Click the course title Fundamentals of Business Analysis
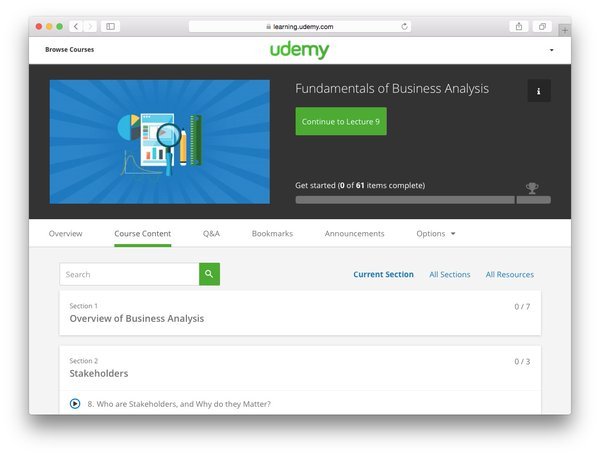Image resolution: width=600 pixels, height=456 pixels. tap(392, 88)
